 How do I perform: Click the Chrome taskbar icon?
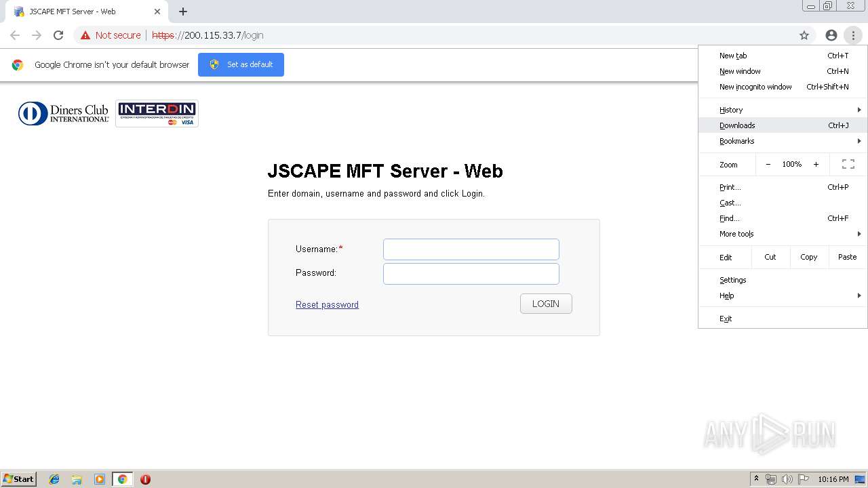(122, 479)
